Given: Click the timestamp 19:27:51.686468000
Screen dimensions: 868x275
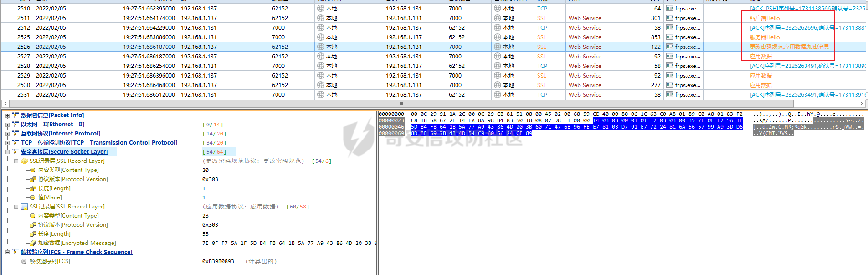Looking at the screenshot, I should tap(149, 85).
